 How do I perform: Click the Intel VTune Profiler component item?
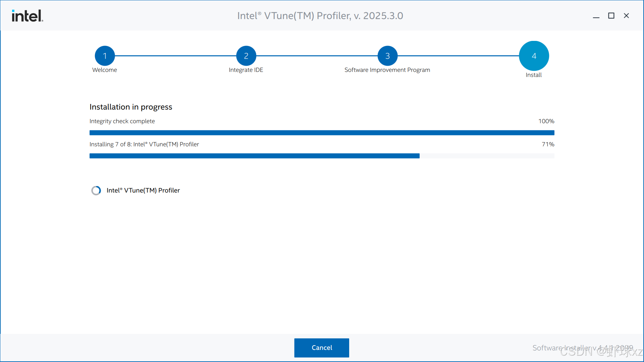[143, 190]
